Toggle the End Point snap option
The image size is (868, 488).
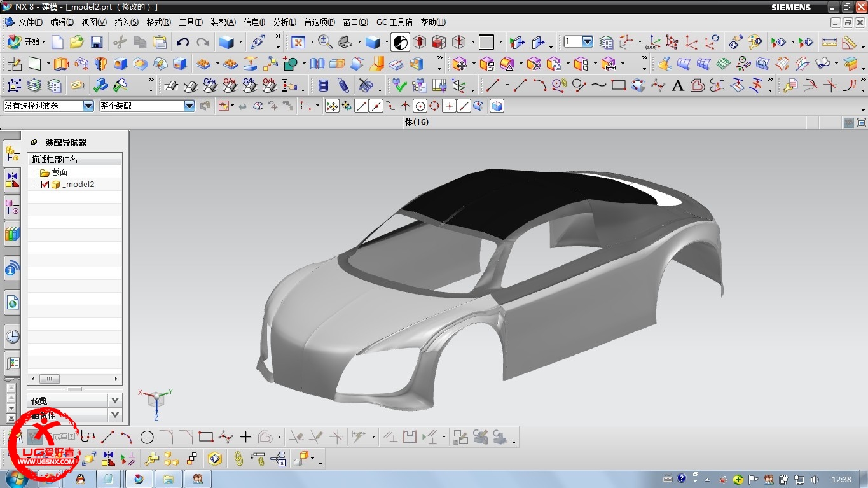click(362, 106)
